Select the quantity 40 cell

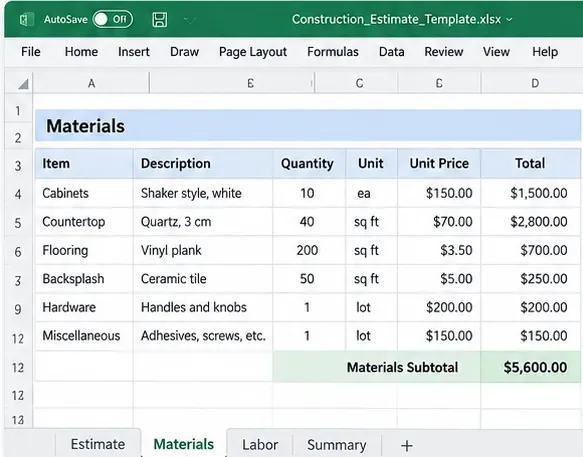pos(309,222)
